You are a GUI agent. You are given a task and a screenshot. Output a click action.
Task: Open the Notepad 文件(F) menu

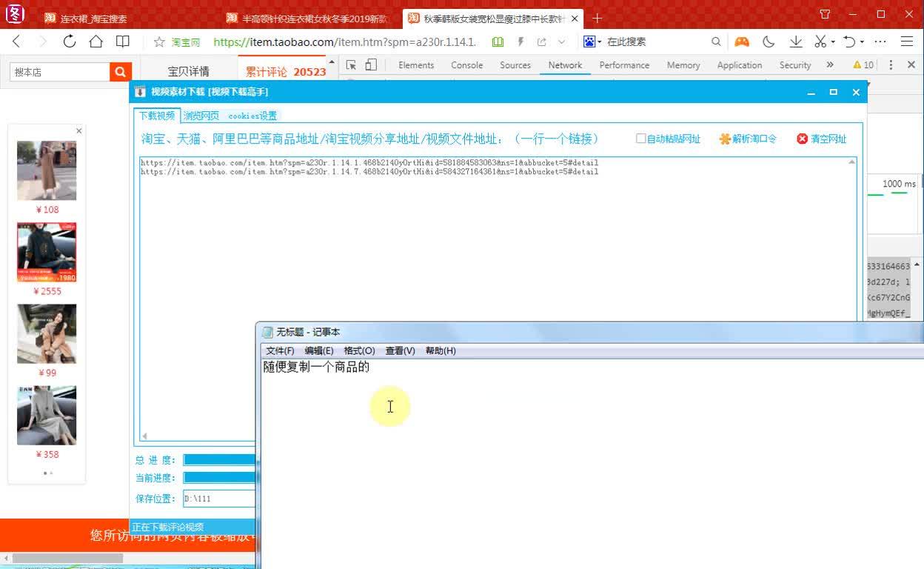pyautogui.click(x=280, y=350)
